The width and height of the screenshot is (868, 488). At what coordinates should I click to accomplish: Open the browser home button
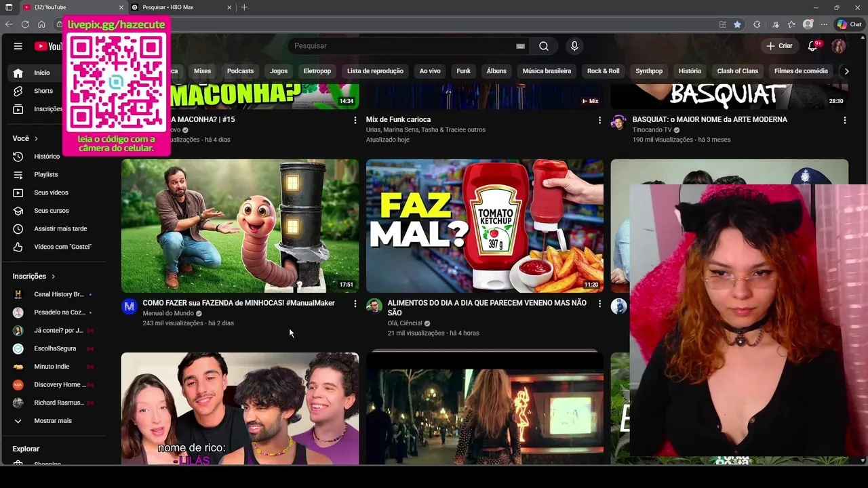(41, 24)
